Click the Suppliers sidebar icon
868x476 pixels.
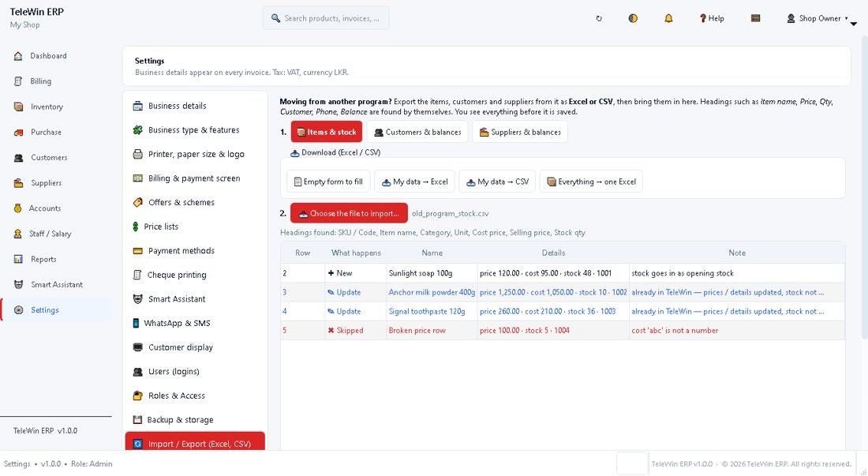18,183
